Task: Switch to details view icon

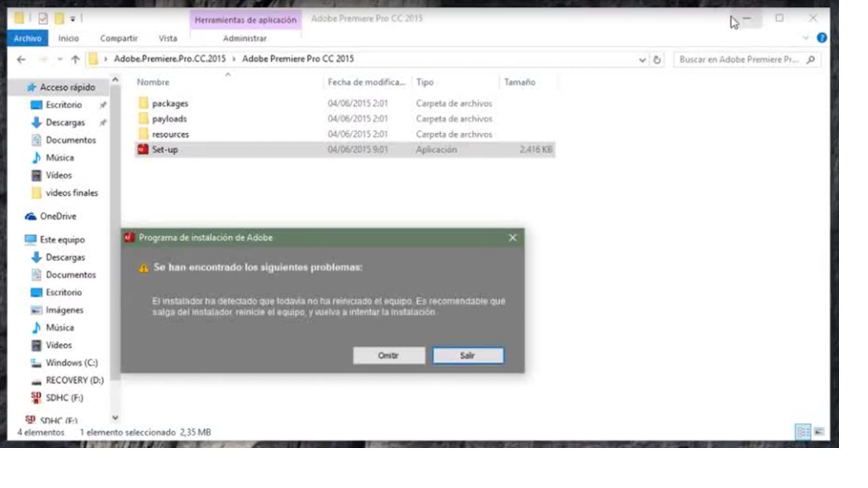Action: [803, 432]
